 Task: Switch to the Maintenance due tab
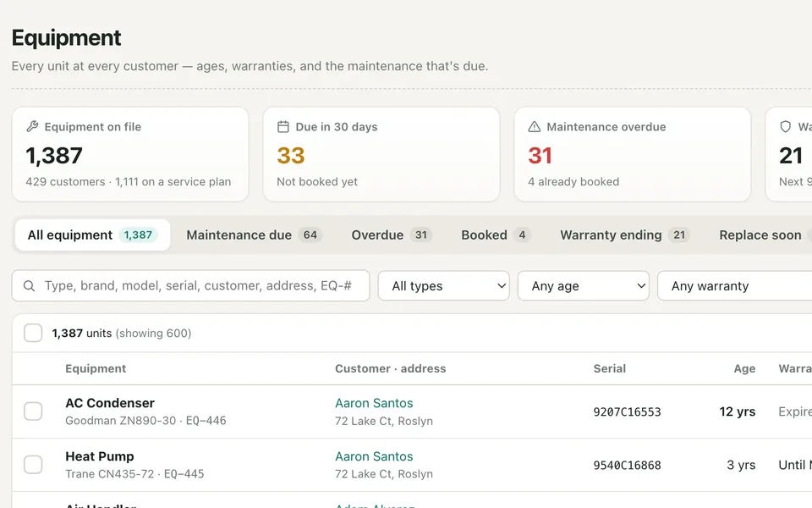pos(255,235)
